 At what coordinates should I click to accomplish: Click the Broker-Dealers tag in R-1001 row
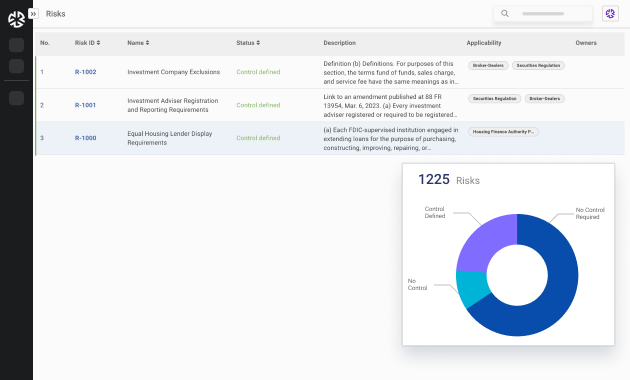[x=545, y=98]
